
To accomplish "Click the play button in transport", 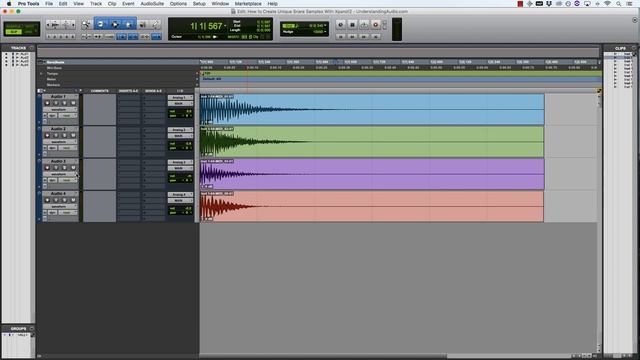I will 364,24.
